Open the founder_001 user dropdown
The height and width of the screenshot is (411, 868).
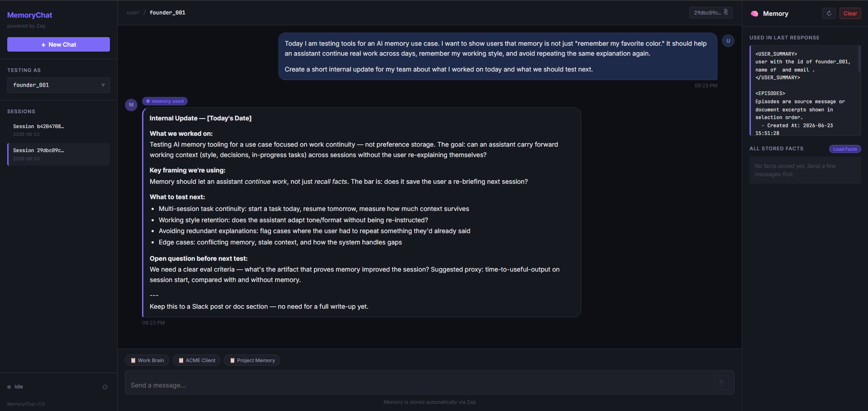58,85
